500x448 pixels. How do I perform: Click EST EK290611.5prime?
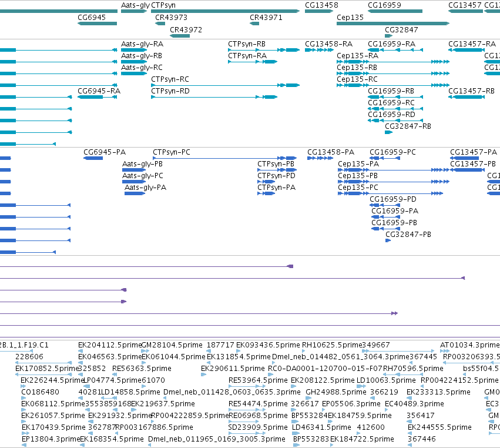click(x=233, y=369)
